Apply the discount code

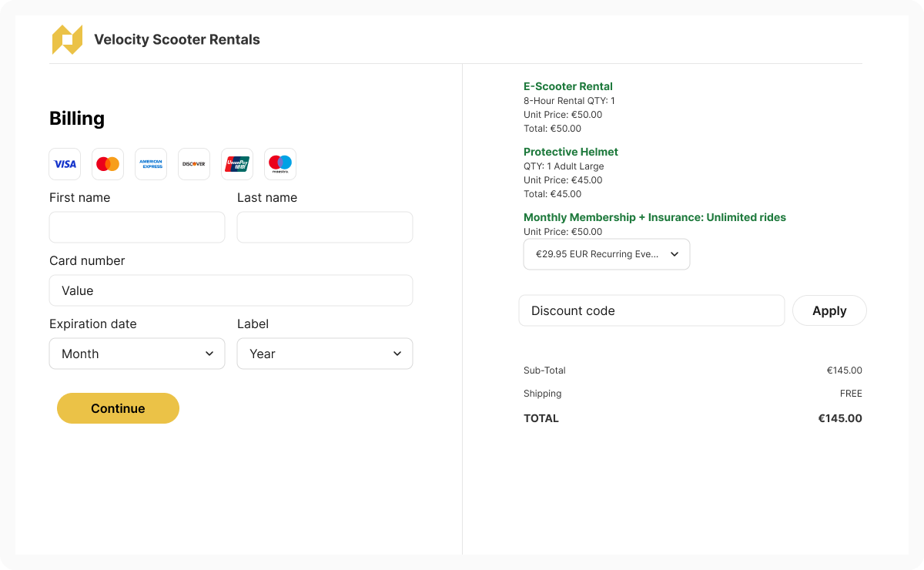click(829, 310)
